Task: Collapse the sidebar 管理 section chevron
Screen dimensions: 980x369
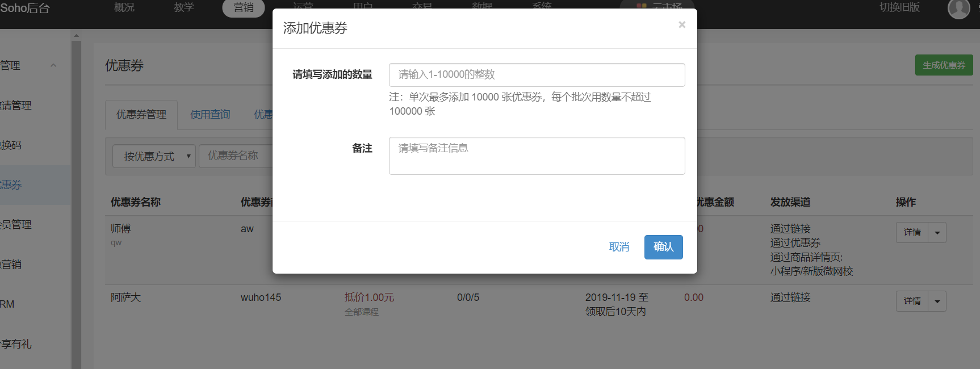Action: [53, 65]
